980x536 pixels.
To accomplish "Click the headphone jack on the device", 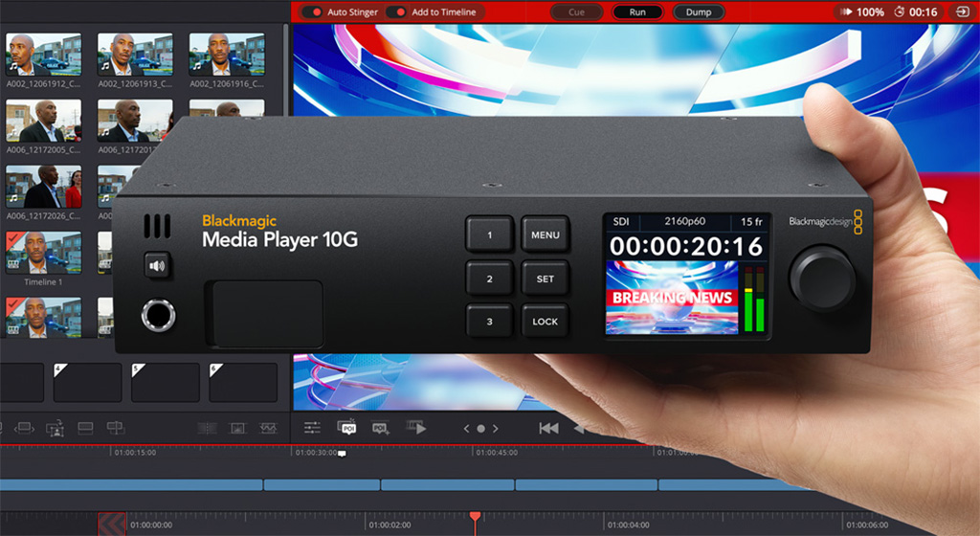I will pos(158,315).
